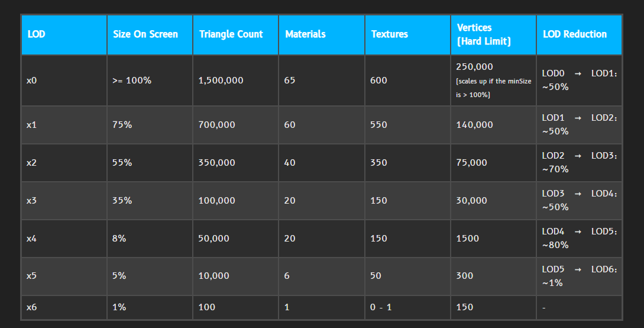The width and height of the screenshot is (644, 328).
Task: Click the 75% size on screen cell
Action: click(122, 125)
